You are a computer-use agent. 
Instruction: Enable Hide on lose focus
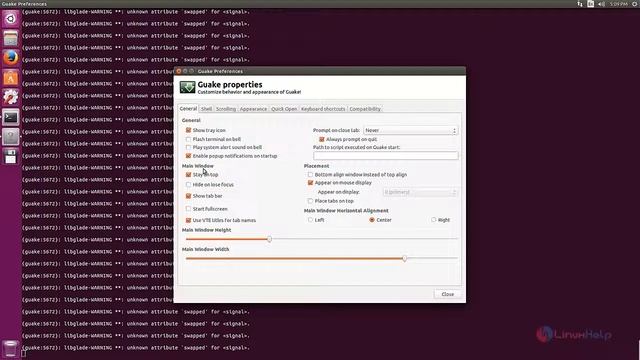pyautogui.click(x=188, y=185)
